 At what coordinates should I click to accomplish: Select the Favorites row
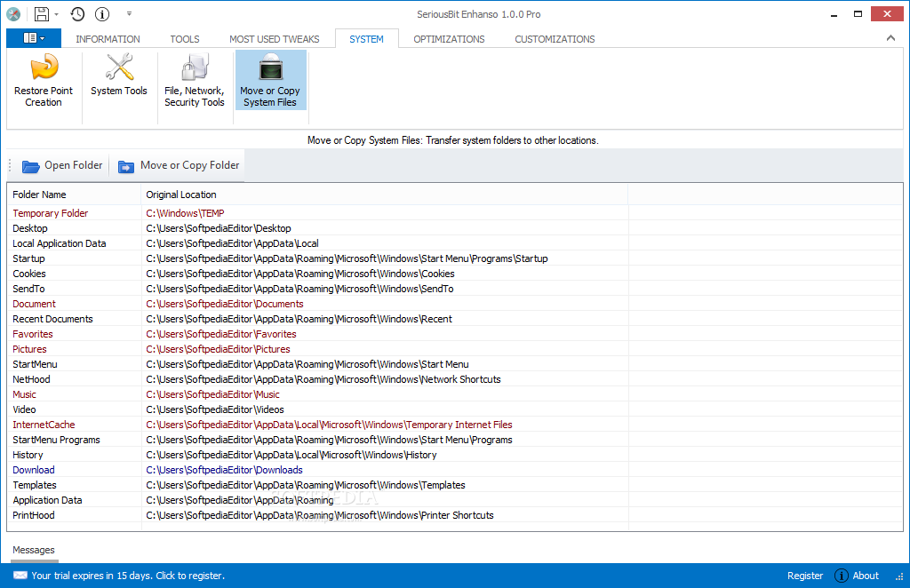454,334
